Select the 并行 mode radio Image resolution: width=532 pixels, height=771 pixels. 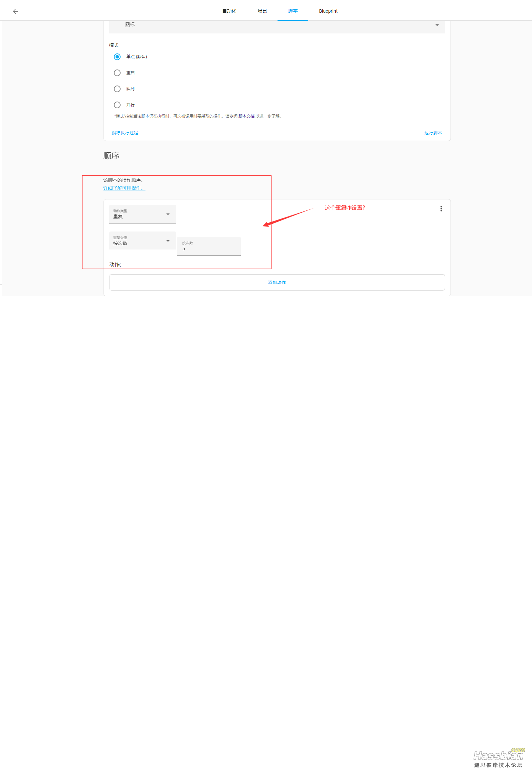117,105
